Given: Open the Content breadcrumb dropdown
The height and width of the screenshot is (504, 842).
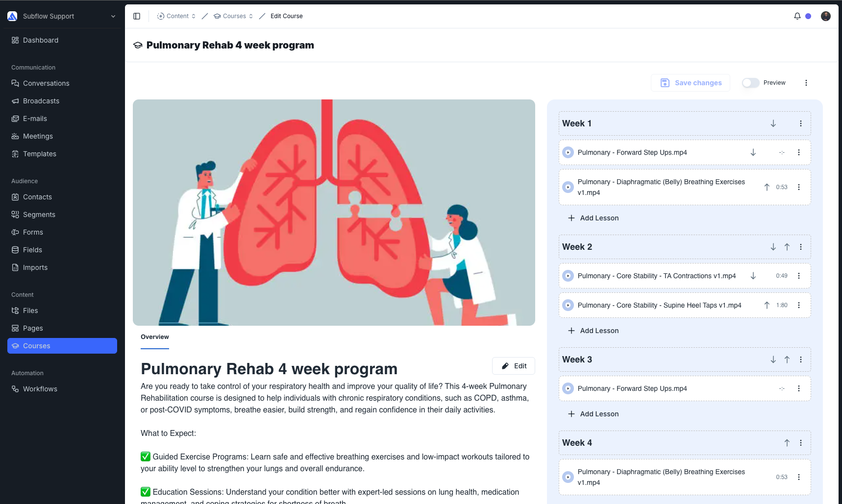Looking at the screenshot, I should [x=176, y=16].
